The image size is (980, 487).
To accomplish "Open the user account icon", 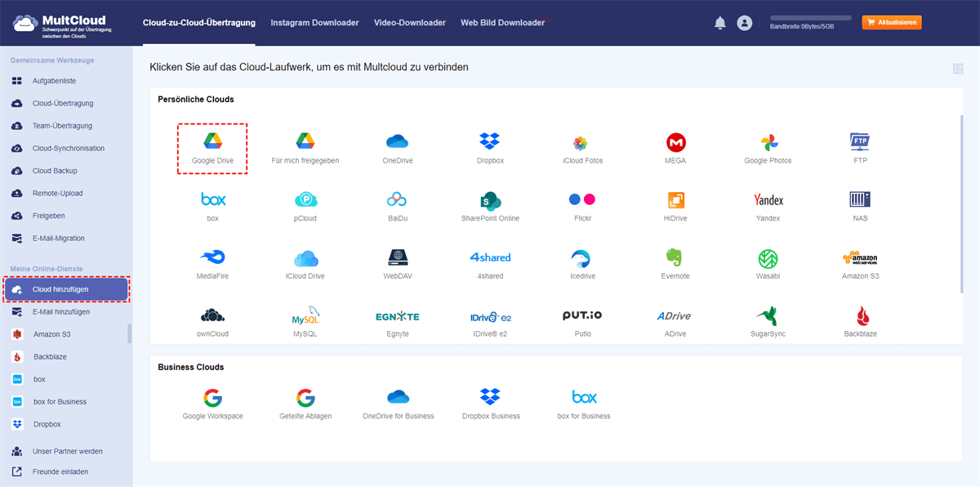I will pyautogui.click(x=744, y=22).
